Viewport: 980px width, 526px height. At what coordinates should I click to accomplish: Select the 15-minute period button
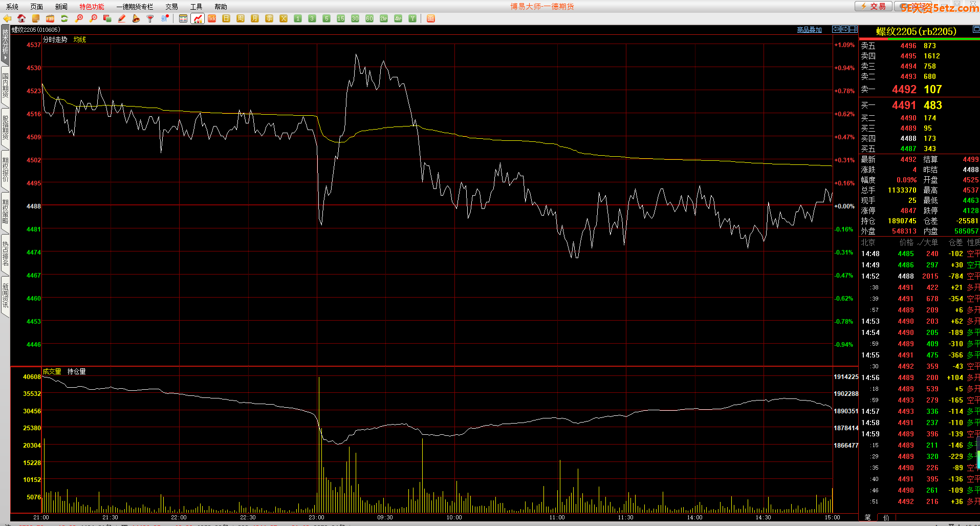[341, 18]
